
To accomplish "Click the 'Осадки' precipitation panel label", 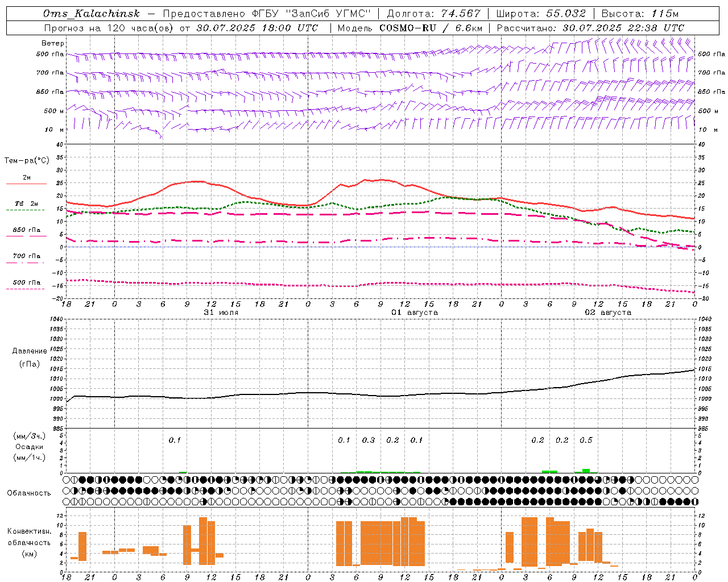I will coord(29,447).
